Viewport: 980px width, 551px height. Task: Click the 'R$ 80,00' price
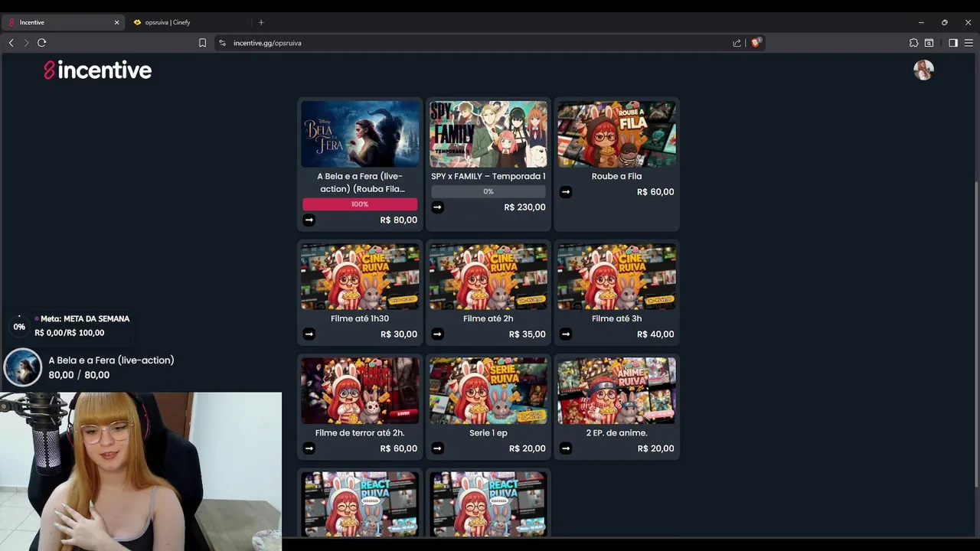(x=399, y=220)
